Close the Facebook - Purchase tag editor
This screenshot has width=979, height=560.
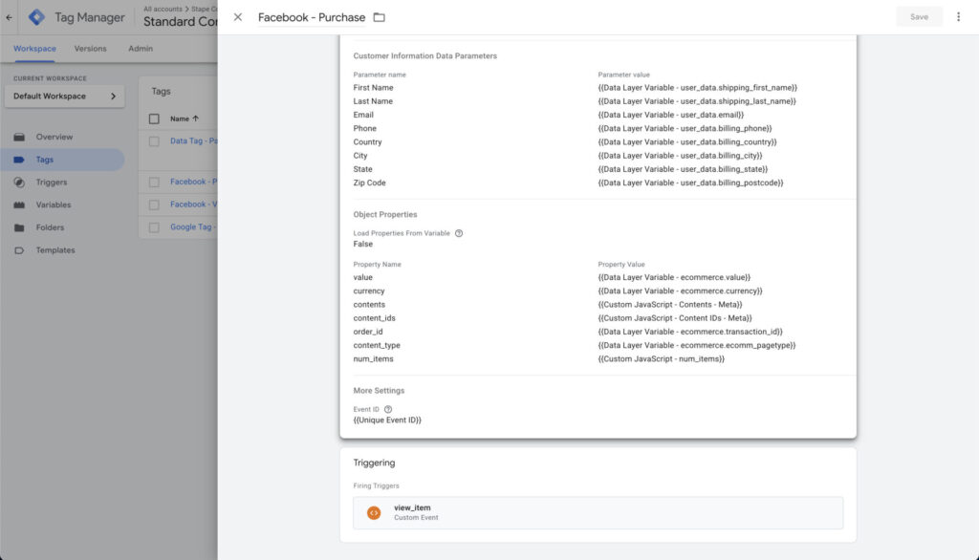point(238,17)
